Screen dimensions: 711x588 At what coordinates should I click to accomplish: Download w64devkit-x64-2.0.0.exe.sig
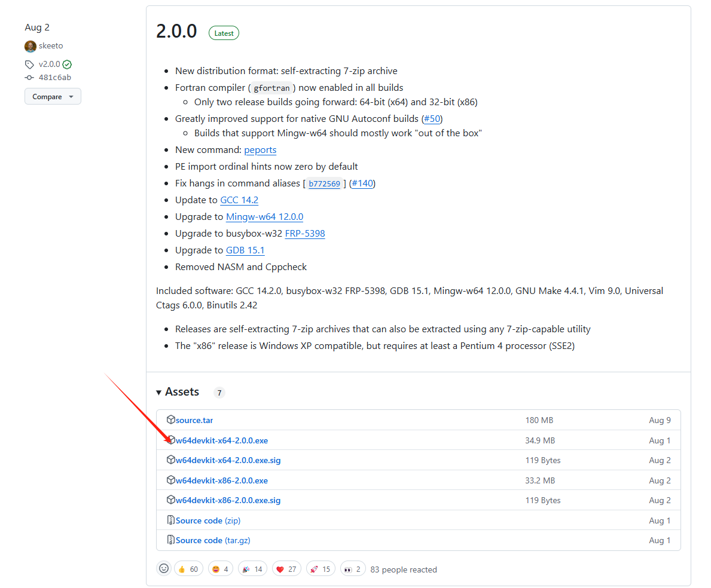(x=228, y=460)
